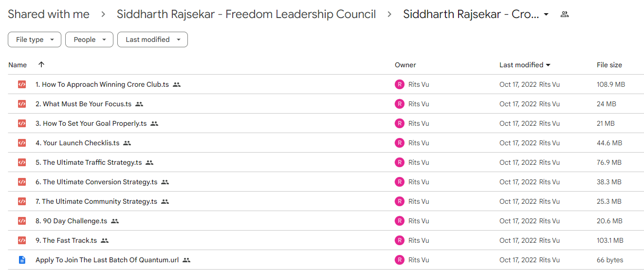Expand the Last modified filter chip
Image resolution: width=644 pixels, height=273 pixels.
click(152, 39)
